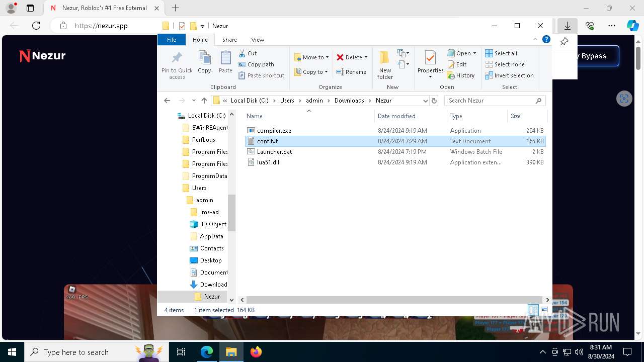The image size is (644, 362).
Task: Open Explorer Help icon
Action: 546,39
